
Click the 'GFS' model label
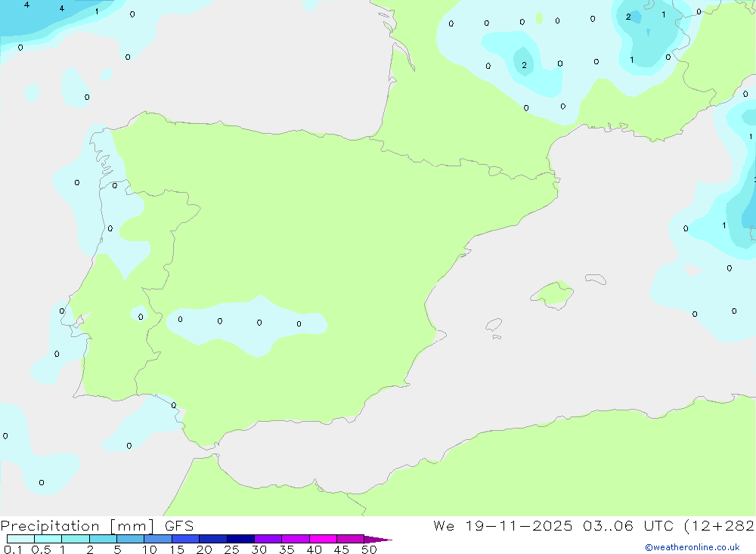pyautogui.click(x=179, y=525)
